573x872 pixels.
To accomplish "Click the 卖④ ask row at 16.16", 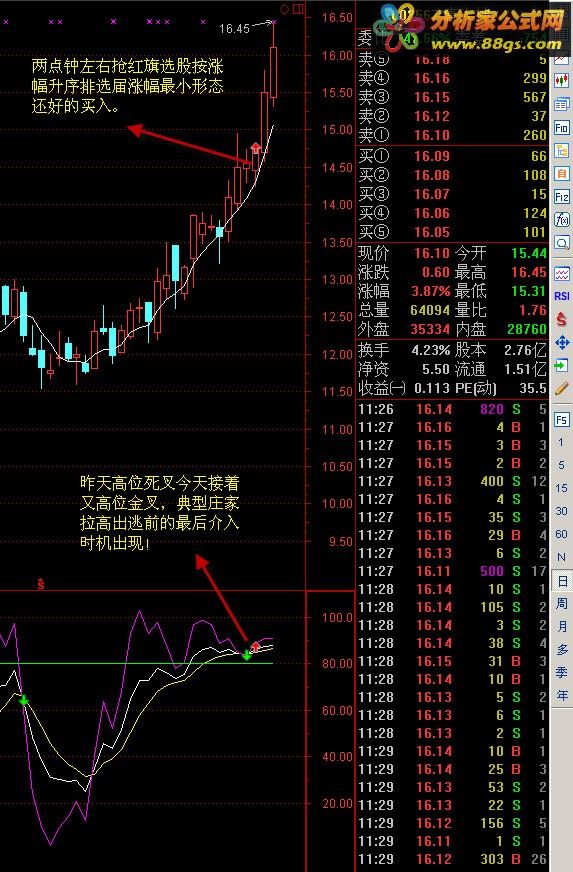I will 452,78.
